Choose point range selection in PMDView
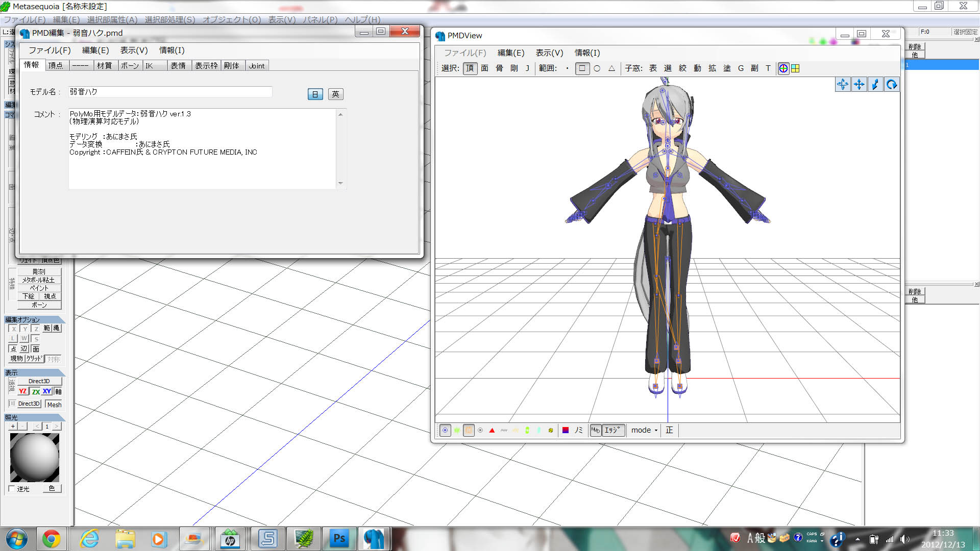This screenshot has width=980, height=551. click(x=567, y=68)
